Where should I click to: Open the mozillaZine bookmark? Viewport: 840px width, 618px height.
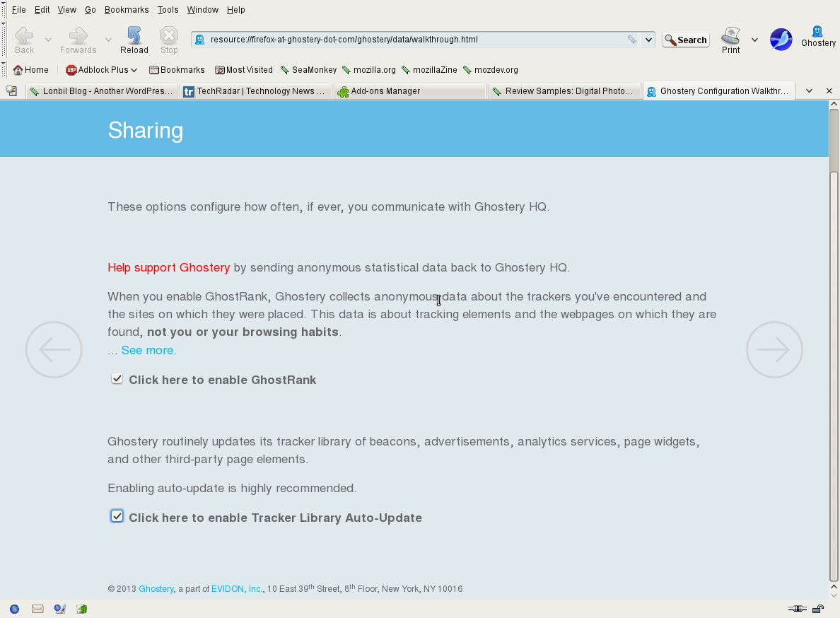[x=430, y=69]
